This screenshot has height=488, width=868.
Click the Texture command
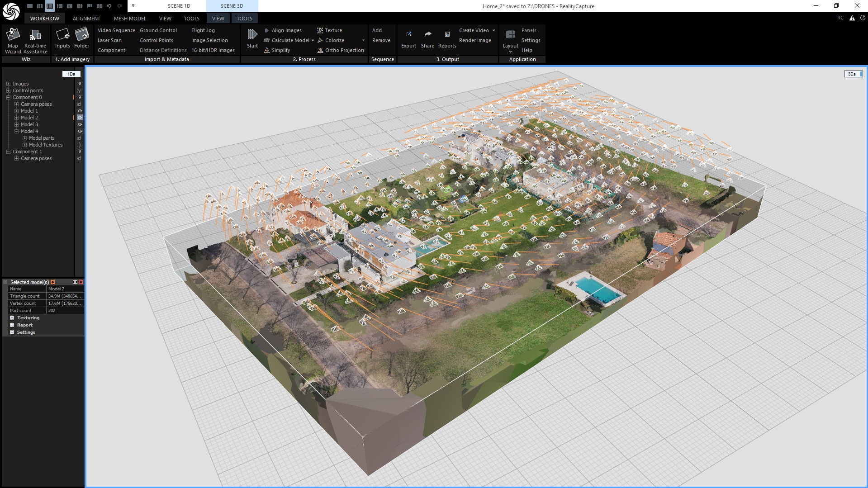tap(329, 30)
